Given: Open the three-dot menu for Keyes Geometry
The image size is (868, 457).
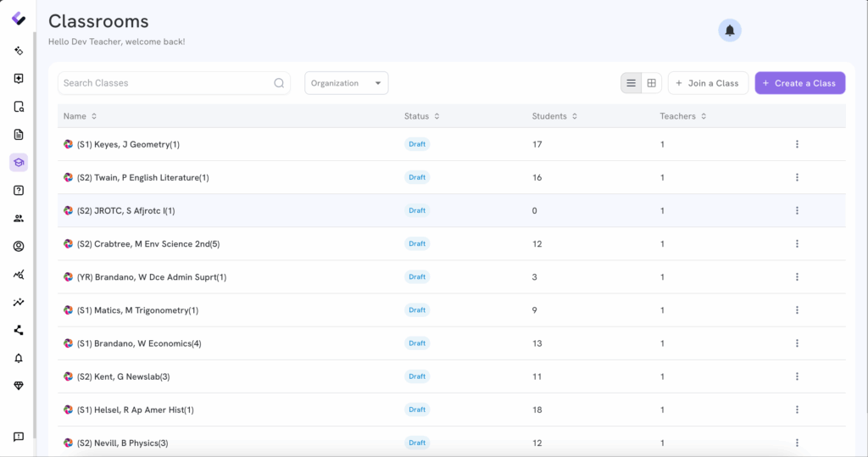Looking at the screenshot, I should point(797,144).
